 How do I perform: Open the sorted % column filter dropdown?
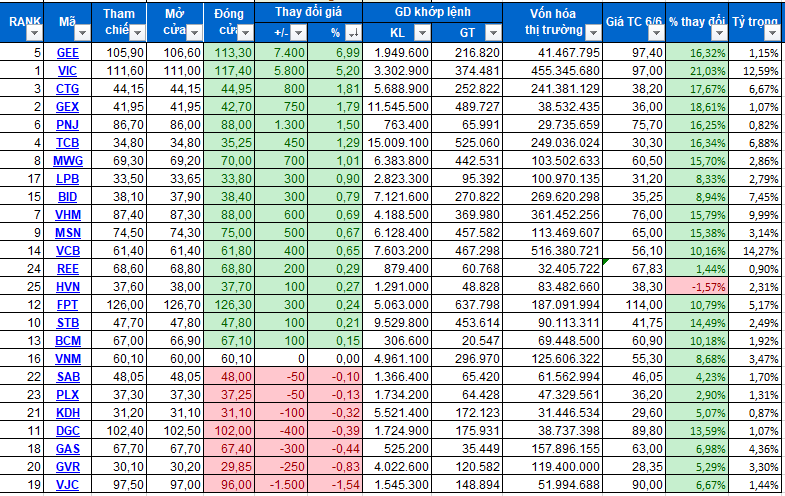tap(353, 33)
